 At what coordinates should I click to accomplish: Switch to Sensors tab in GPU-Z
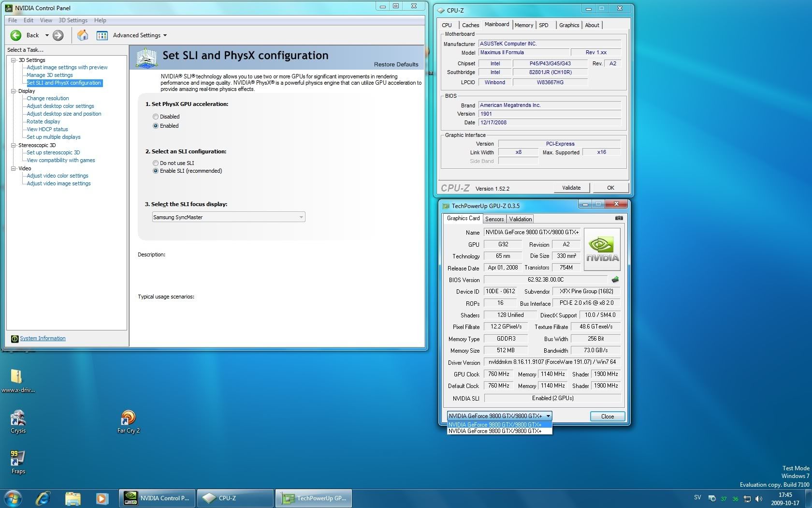pyautogui.click(x=494, y=219)
